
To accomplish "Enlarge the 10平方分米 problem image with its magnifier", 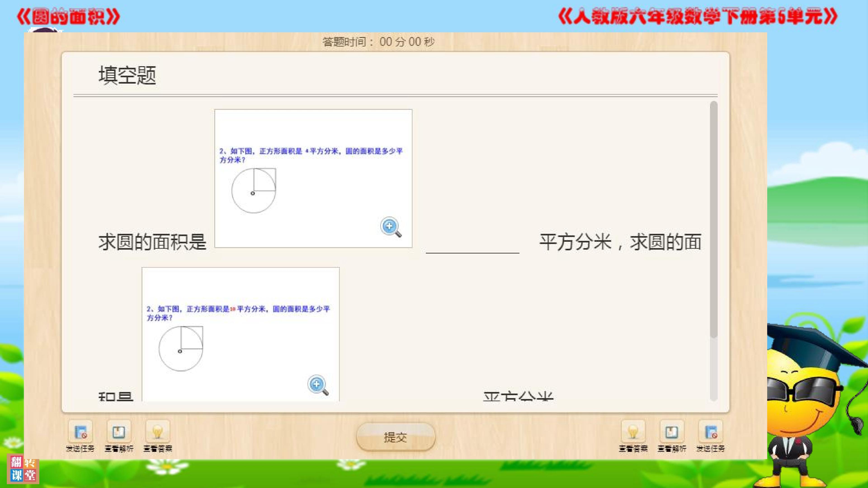I will (x=318, y=385).
